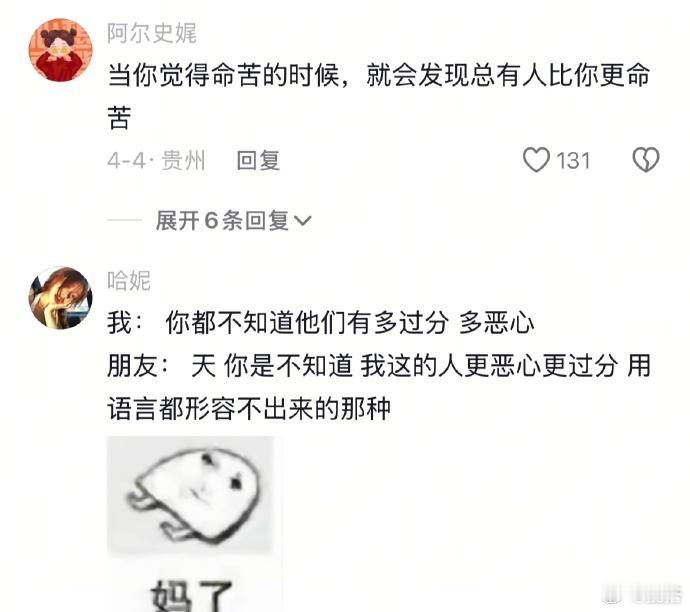The image size is (690, 612).
Task: Open 哈妮's profile avatar
Action: click(61, 297)
